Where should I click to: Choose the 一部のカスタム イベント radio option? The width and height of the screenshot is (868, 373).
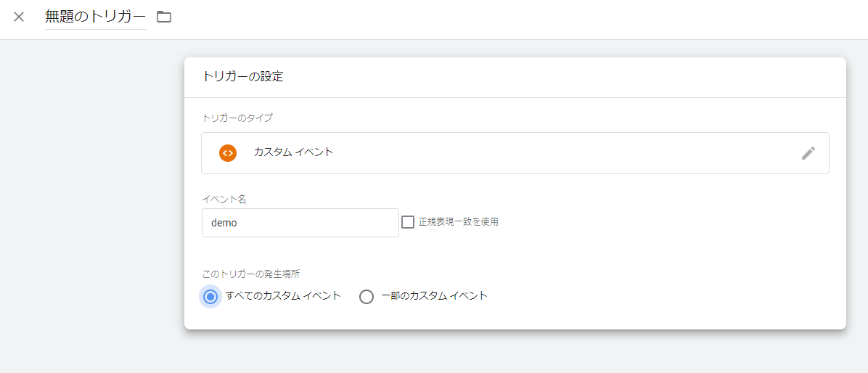[367, 297]
